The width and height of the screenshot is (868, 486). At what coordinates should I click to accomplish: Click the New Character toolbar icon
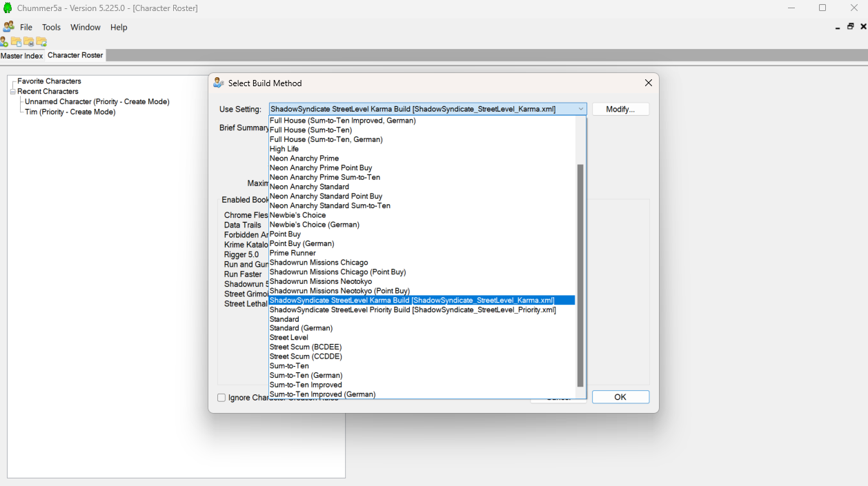click(4, 42)
